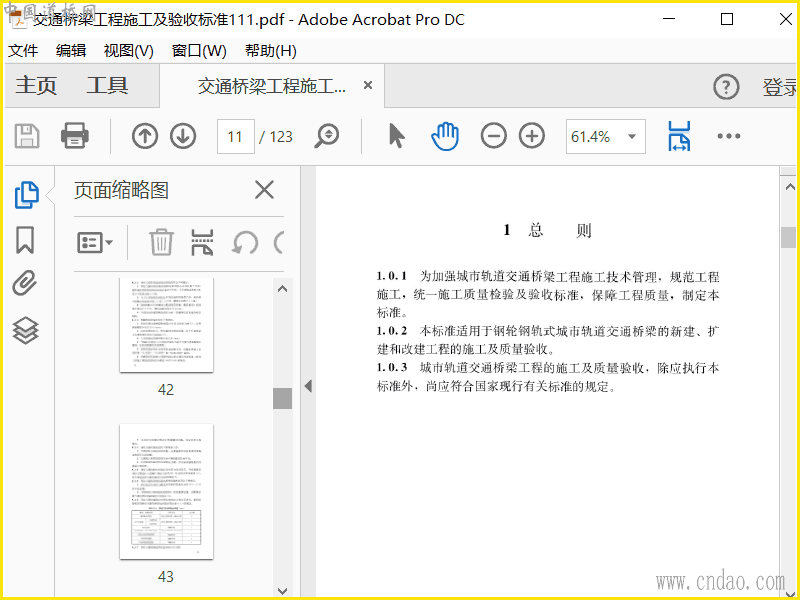
Task: Click the document vertical scrollbar handle
Action: (x=789, y=237)
